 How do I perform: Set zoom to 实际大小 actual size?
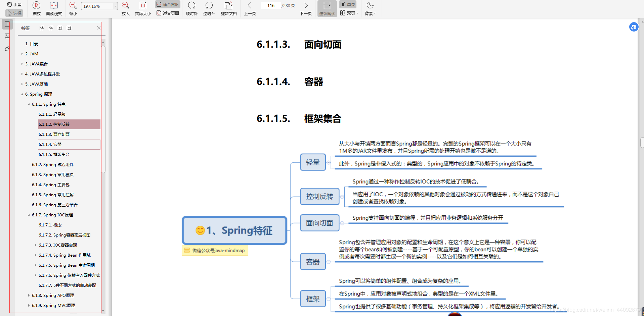(143, 8)
